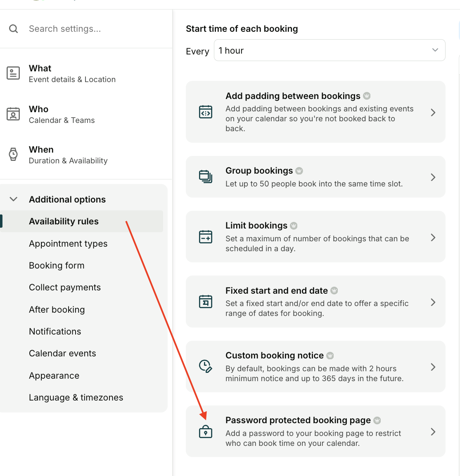
Task: Click "Set a maximum of number of bookings" text
Action: [x=317, y=243]
